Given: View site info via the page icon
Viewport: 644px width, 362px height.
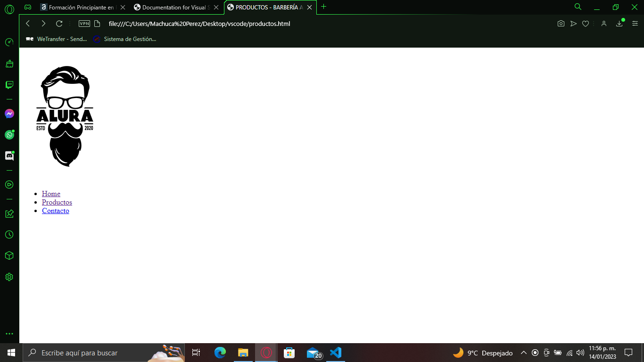Looking at the screenshot, I should [x=97, y=24].
